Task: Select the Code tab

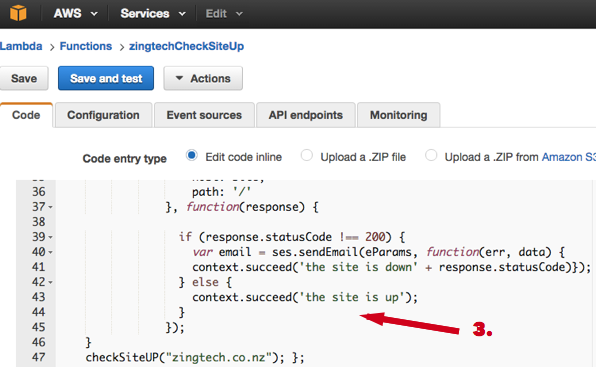Action: point(26,115)
